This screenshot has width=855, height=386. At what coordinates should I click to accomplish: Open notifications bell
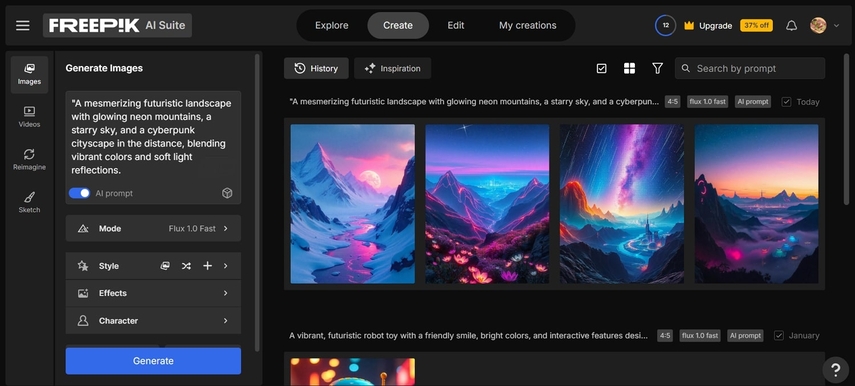click(x=791, y=26)
